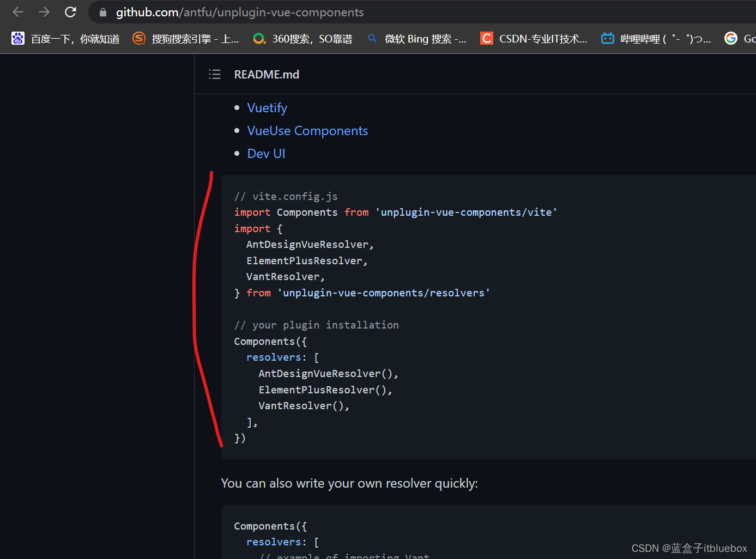Open the README outline list icon
The image size is (756, 559).
[215, 74]
